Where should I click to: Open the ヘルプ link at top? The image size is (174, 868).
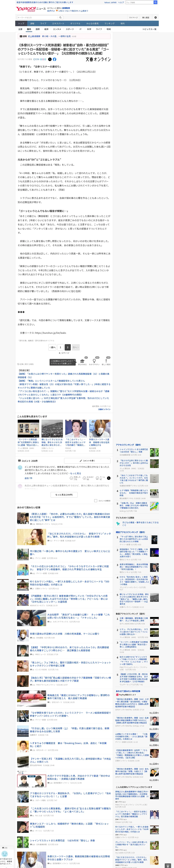[x=121, y=2]
